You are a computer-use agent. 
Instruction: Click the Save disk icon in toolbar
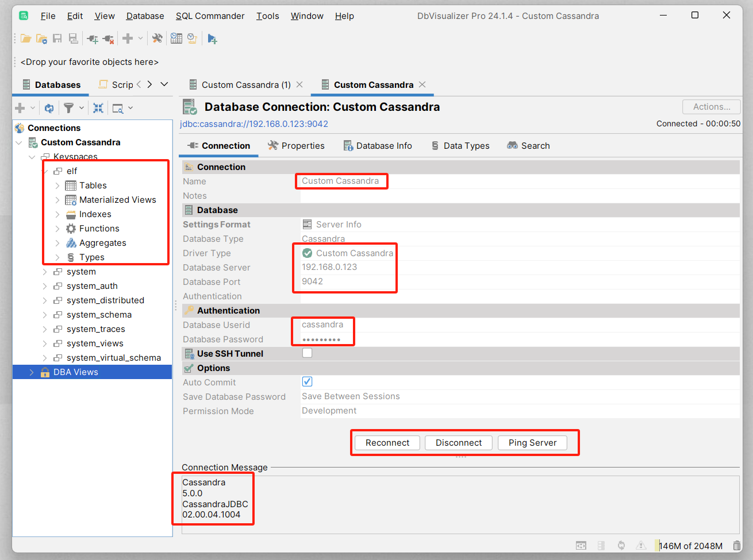(57, 38)
